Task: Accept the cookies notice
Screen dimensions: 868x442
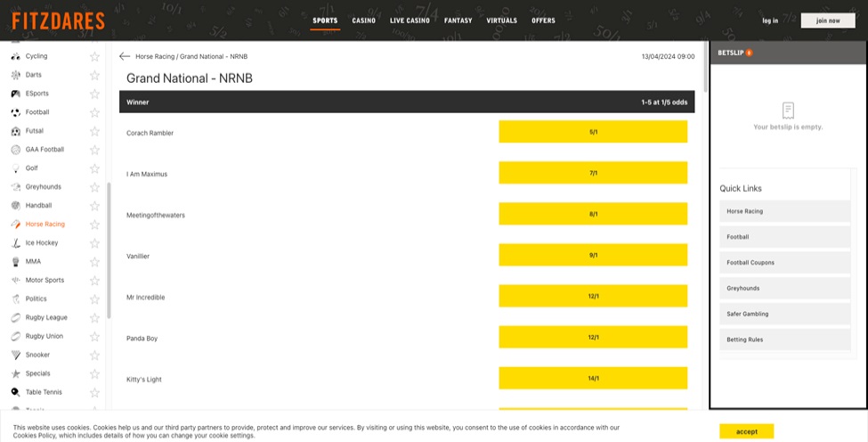Action: (x=746, y=431)
